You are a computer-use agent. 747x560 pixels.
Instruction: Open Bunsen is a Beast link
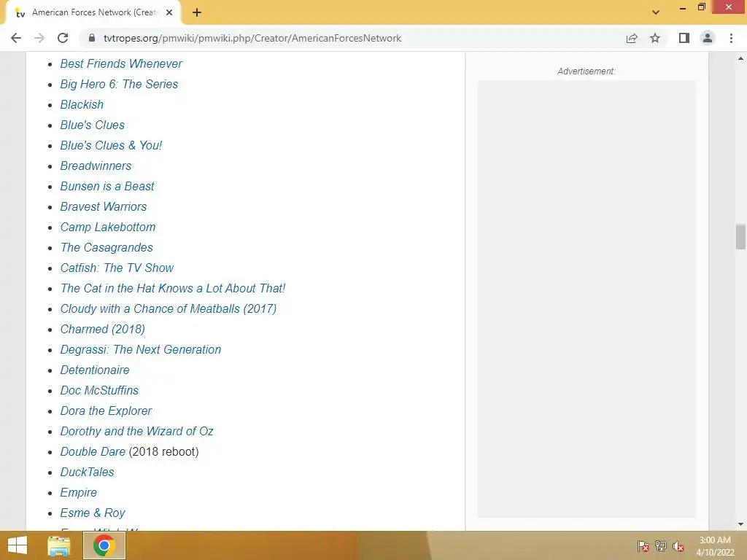[x=107, y=187]
